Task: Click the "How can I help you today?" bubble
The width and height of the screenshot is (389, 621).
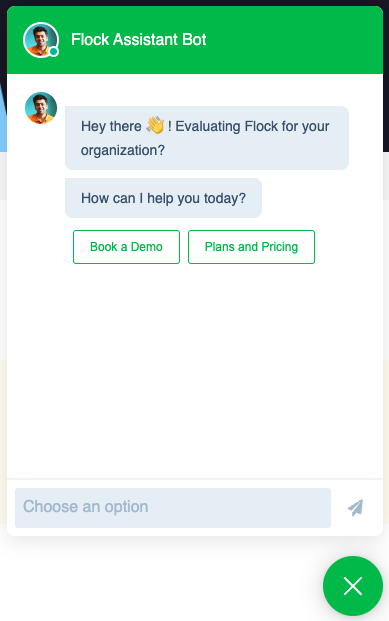Action: tap(163, 198)
